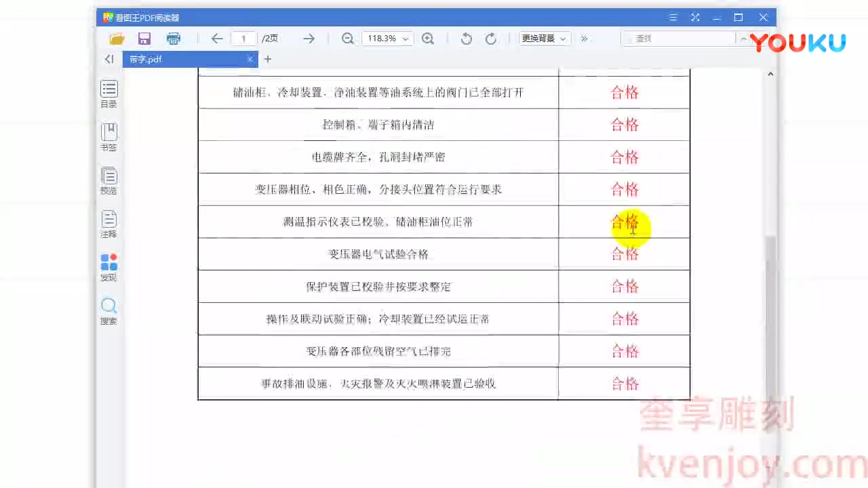Open the 书签 bookmarks panel

pyautogui.click(x=108, y=138)
